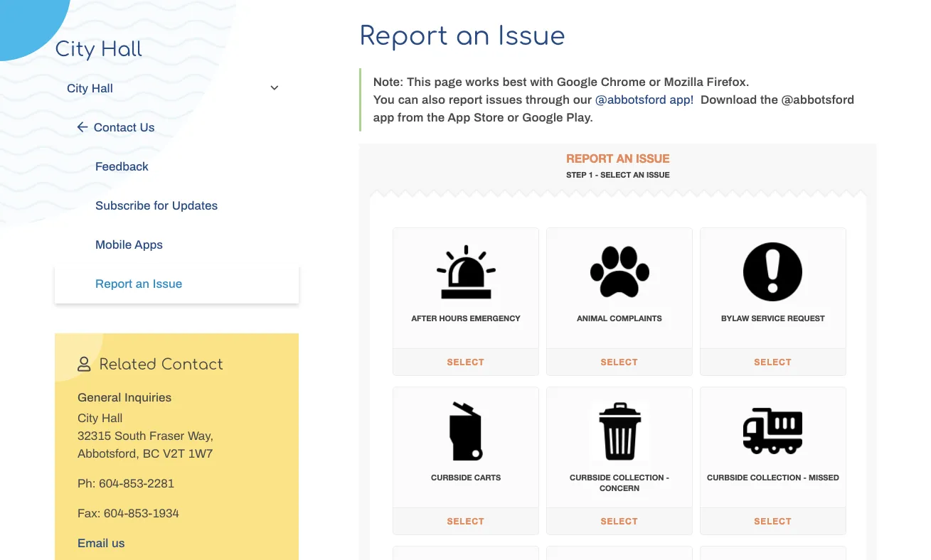This screenshot has height=560, width=931.
Task: Click the Email us link
Action: tap(101, 543)
